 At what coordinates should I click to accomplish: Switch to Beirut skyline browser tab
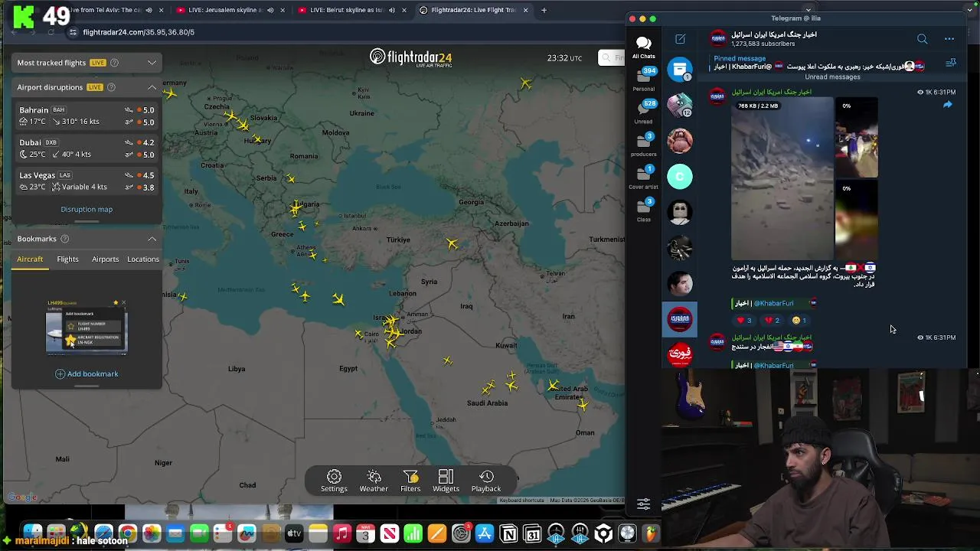(352, 10)
